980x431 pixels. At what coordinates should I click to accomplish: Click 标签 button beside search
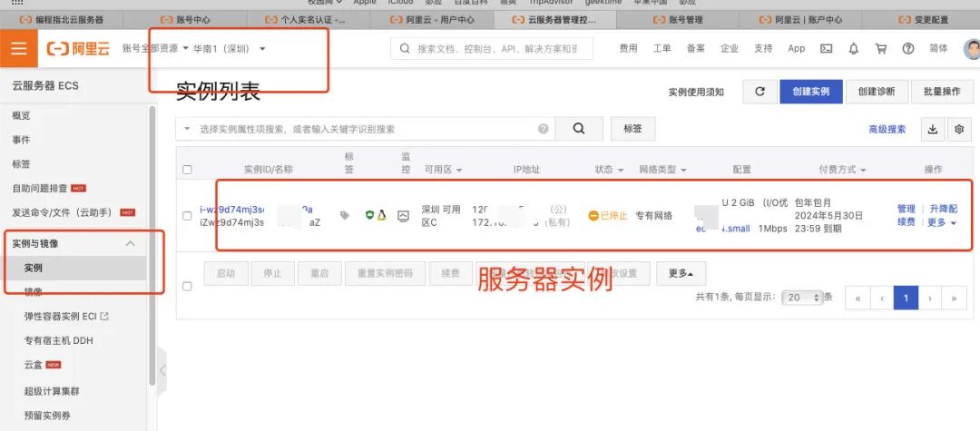pyautogui.click(x=632, y=129)
